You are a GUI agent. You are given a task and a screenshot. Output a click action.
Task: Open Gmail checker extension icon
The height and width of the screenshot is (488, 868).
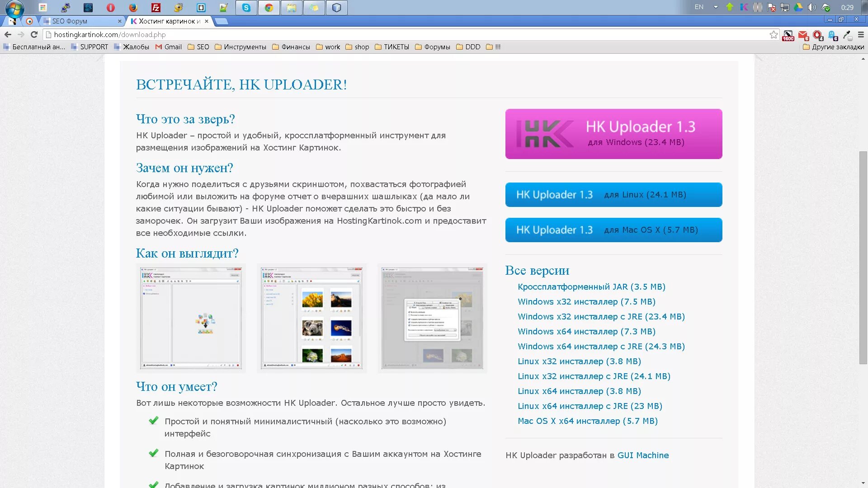(x=803, y=35)
